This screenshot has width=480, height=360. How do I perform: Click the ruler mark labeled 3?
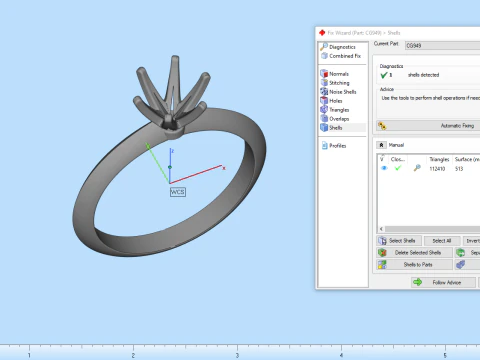(237, 356)
